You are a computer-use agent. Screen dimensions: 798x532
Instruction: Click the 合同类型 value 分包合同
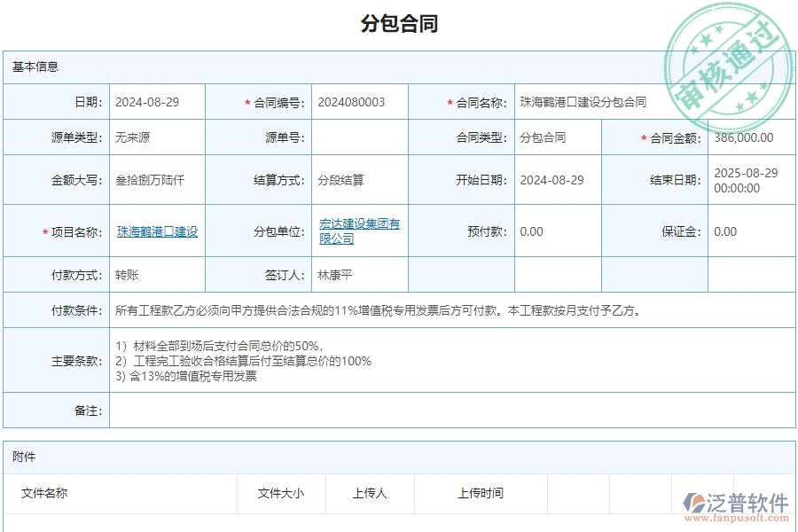tap(557, 137)
